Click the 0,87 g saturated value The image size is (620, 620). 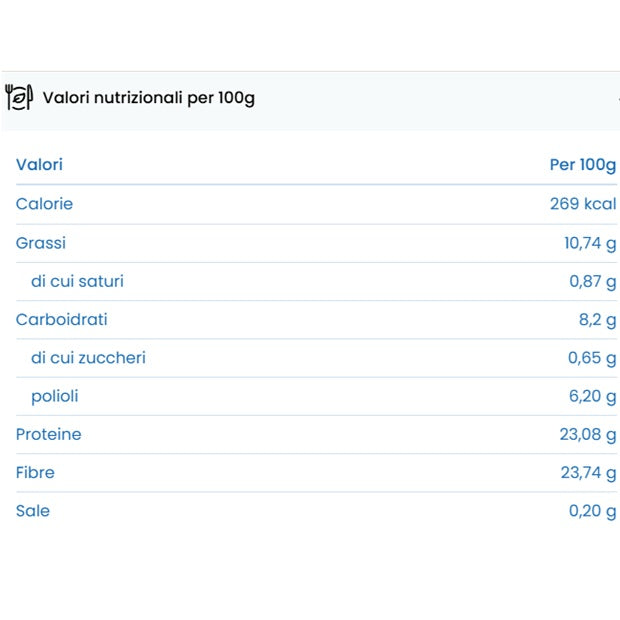point(593,281)
